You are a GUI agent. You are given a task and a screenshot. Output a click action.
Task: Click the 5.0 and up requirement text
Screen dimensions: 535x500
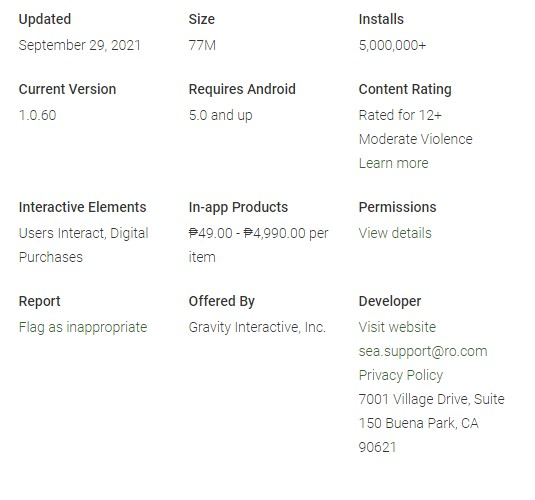(x=220, y=115)
